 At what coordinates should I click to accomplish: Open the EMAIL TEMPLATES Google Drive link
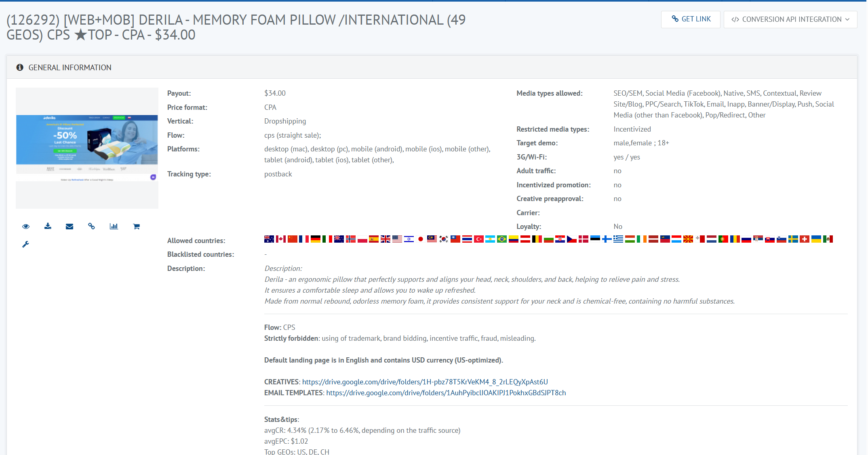point(446,393)
